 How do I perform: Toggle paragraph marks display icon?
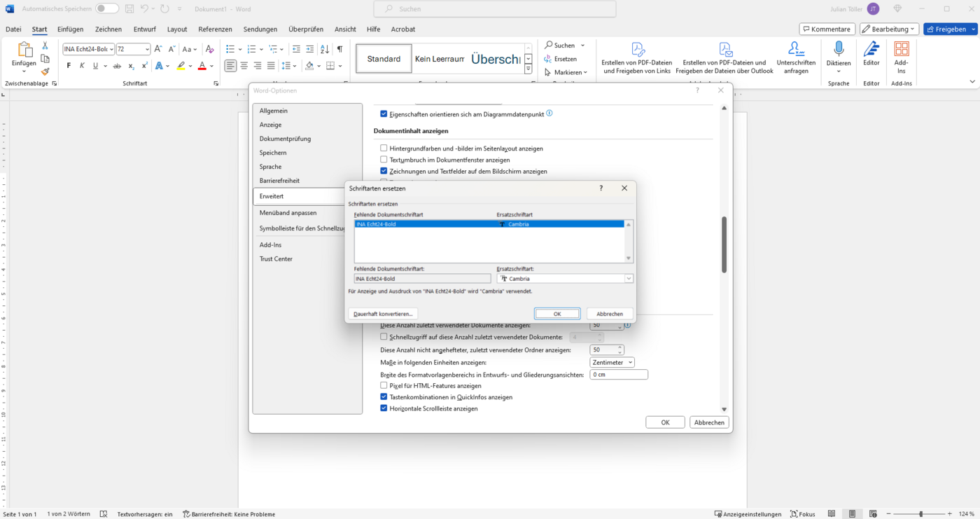tap(339, 49)
